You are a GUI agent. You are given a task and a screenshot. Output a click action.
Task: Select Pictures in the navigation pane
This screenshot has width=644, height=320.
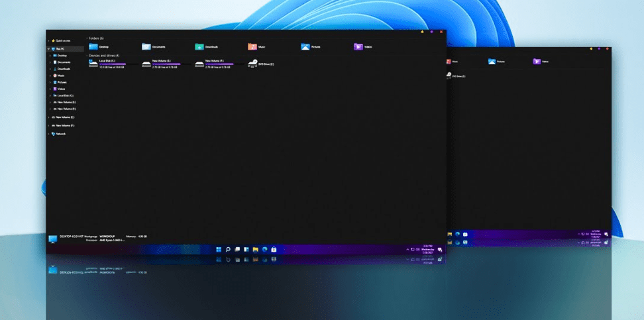pyautogui.click(x=60, y=82)
